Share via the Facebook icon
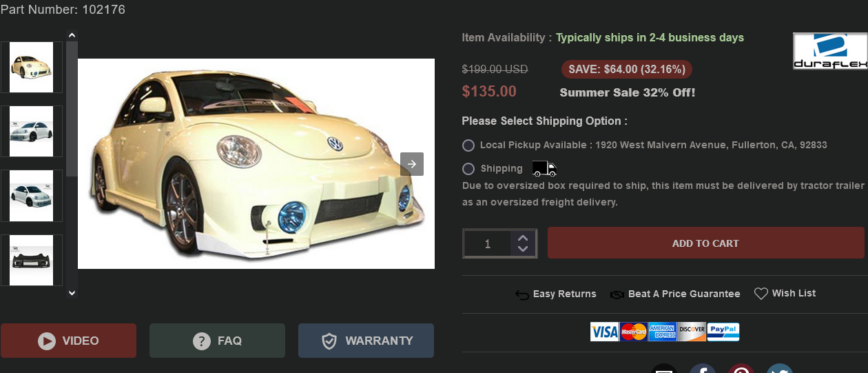The width and height of the screenshot is (868, 373). click(702, 369)
